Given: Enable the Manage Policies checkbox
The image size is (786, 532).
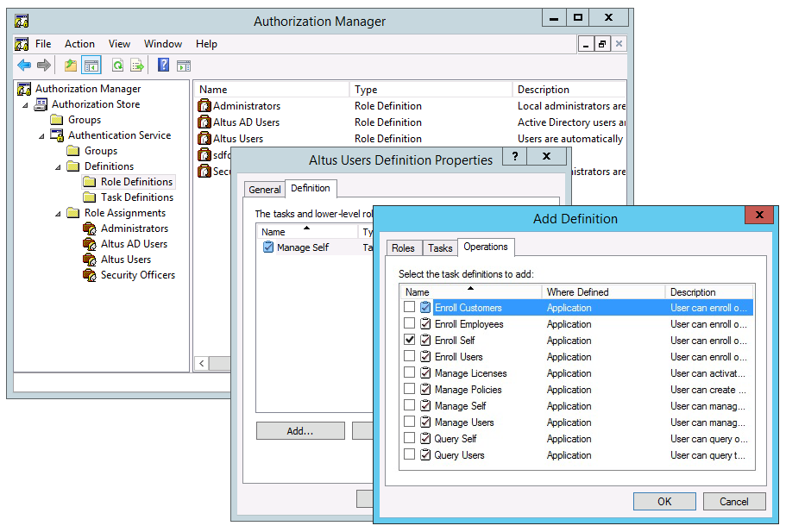Looking at the screenshot, I should point(409,390).
